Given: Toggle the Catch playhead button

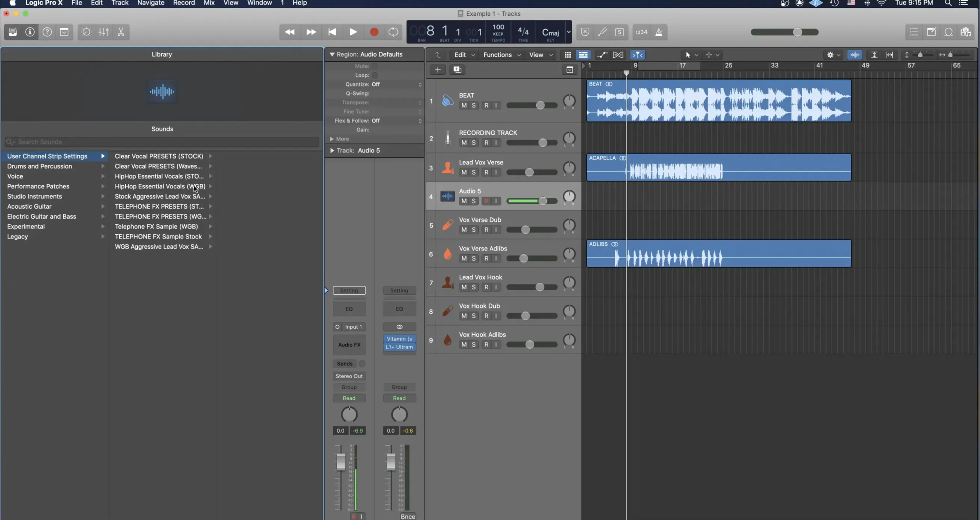Looking at the screenshot, I should pos(638,55).
